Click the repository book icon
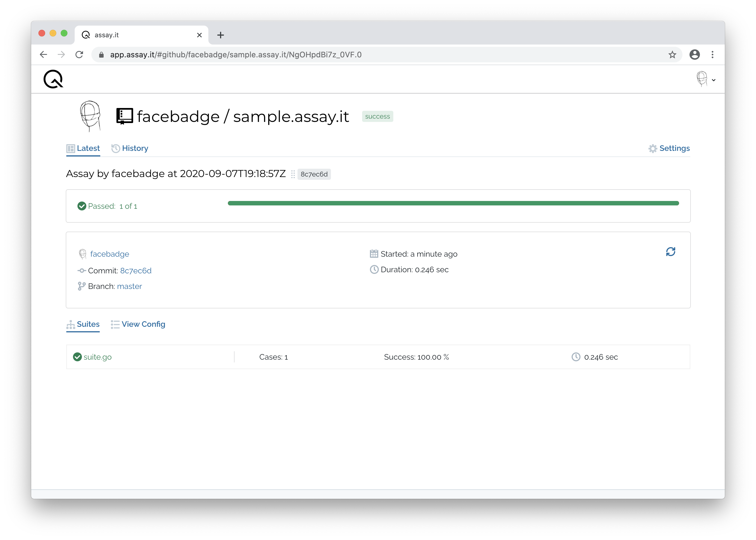The width and height of the screenshot is (756, 540). pos(125,116)
